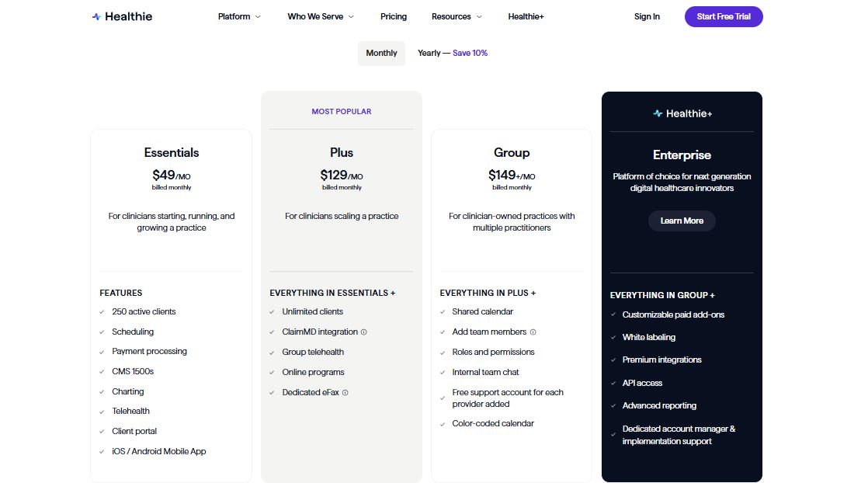Screen dimensions: 868x483
Task: Click info icon beside Dedicated eFax
Action: [x=345, y=393]
